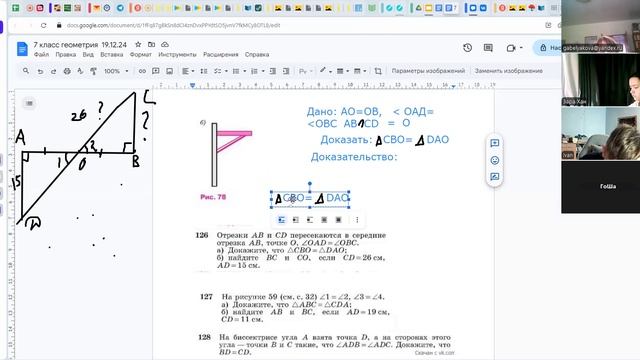
Task: Print the document
Action: tap(67, 71)
